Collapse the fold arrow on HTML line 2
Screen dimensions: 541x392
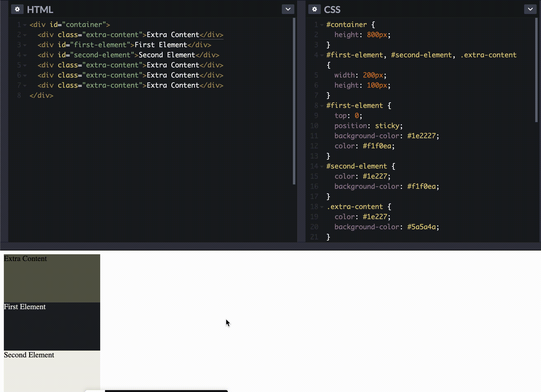coord(25,35)
